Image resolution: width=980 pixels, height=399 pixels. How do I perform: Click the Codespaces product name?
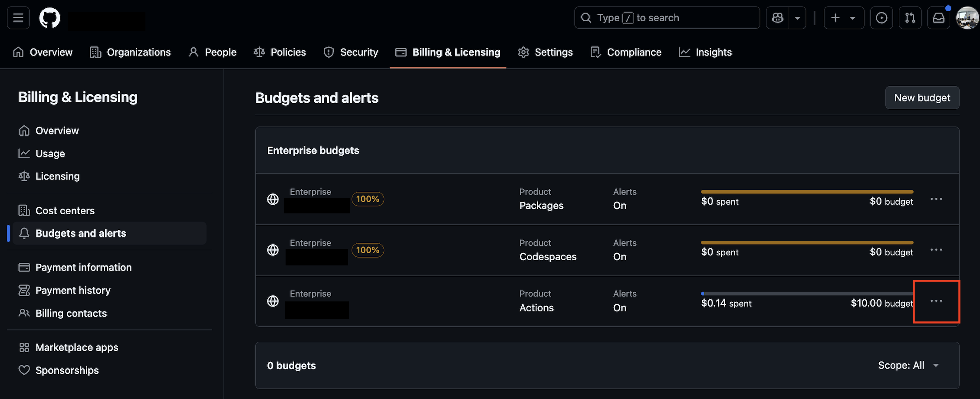click(548, 257)
